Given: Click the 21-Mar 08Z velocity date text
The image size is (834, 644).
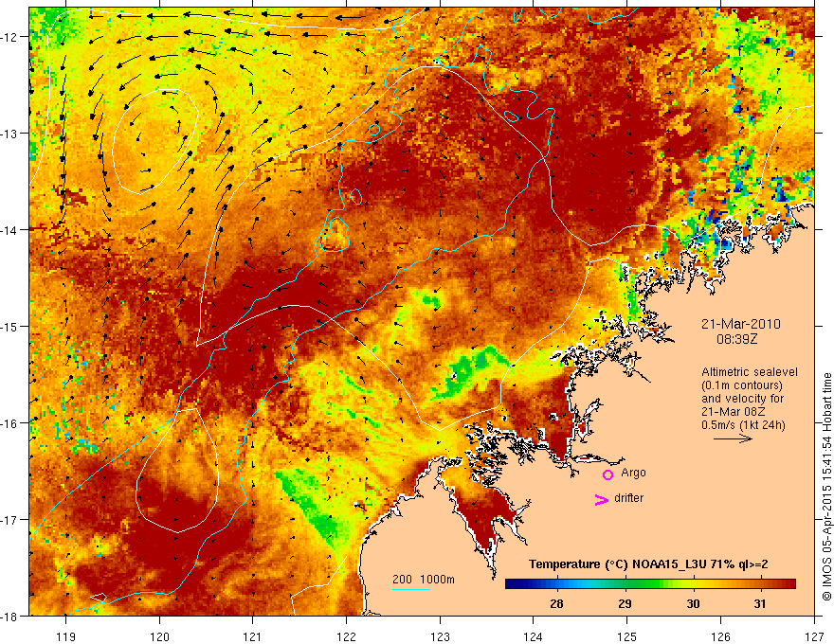Looking at the screenshot, I should [x=733, y=412].
